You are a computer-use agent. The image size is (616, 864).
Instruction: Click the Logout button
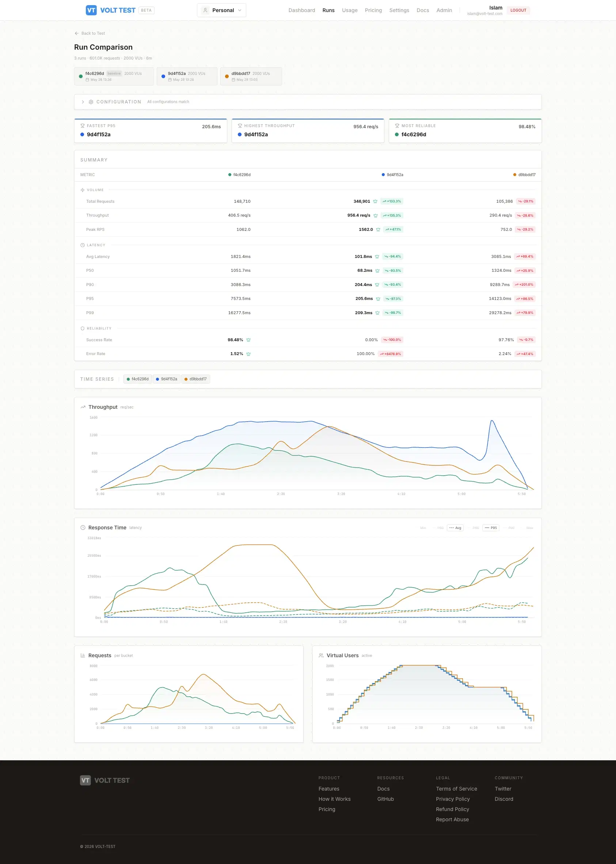pyautogui.click(x=518, y=10)
